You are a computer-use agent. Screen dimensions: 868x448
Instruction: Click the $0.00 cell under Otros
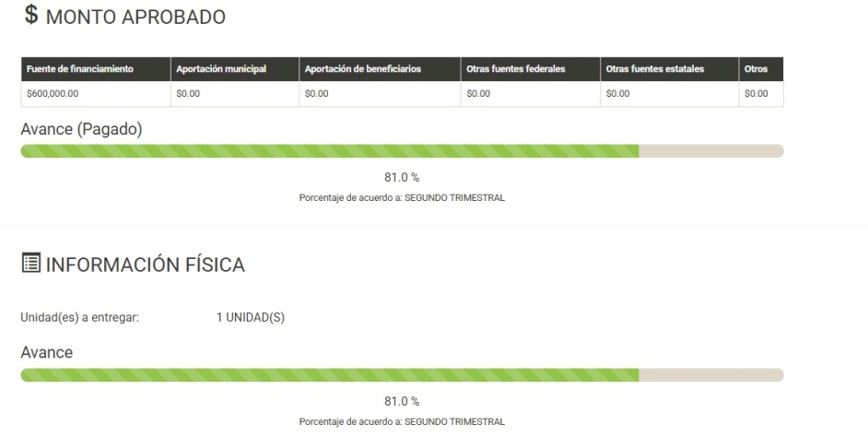click(761, 94)
